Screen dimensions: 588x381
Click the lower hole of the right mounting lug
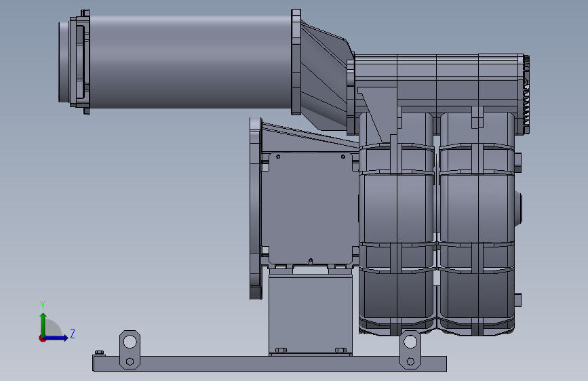[410, 361]
